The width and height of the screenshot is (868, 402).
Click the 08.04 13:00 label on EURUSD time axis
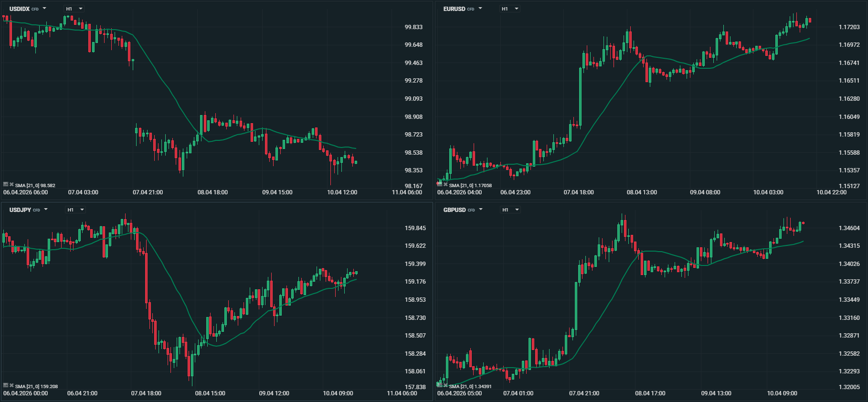point(642,192)
